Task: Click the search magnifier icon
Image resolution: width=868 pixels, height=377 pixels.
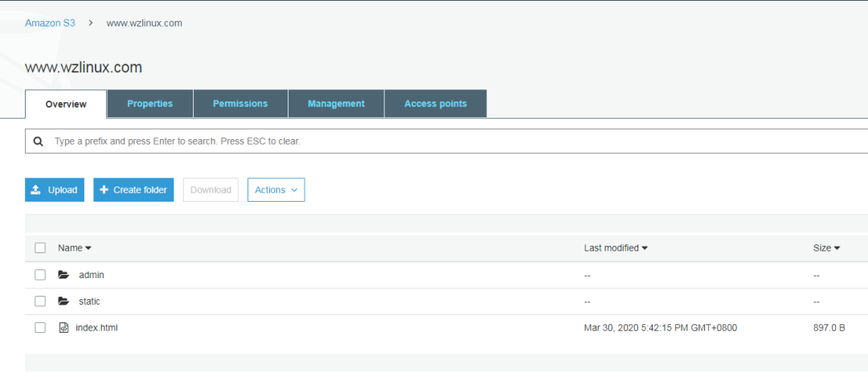Action: (x=39, y=141)
